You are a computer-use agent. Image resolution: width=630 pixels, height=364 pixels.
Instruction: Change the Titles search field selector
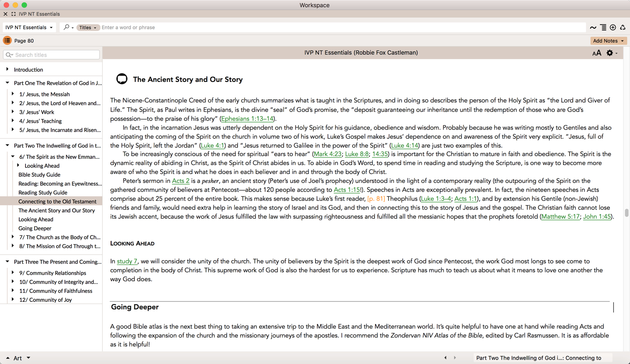(88, 27)
